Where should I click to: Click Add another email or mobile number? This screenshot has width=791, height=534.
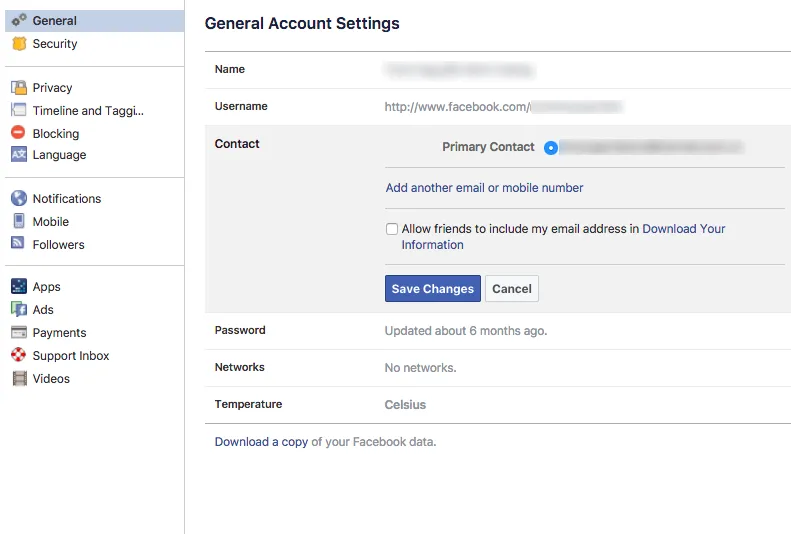484,188
